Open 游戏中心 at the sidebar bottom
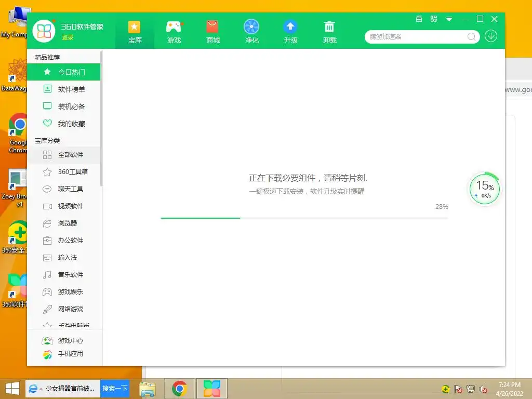Viewport: 532px width, 399px height. 62,341
